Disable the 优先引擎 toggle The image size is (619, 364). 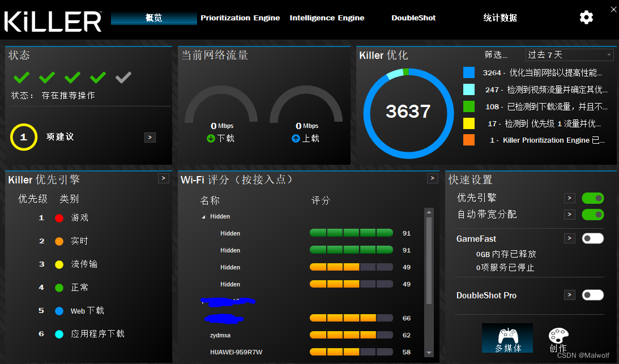click(592, 198)
